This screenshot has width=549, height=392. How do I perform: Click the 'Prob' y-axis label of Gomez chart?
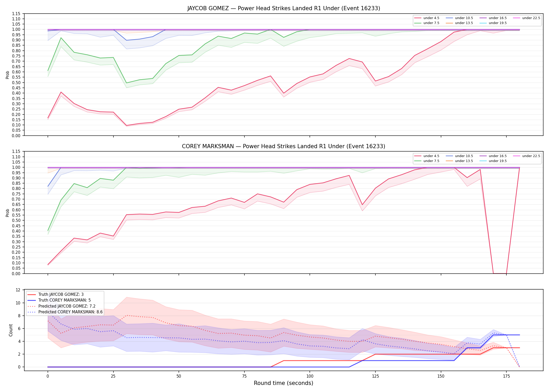click(8, 75)
